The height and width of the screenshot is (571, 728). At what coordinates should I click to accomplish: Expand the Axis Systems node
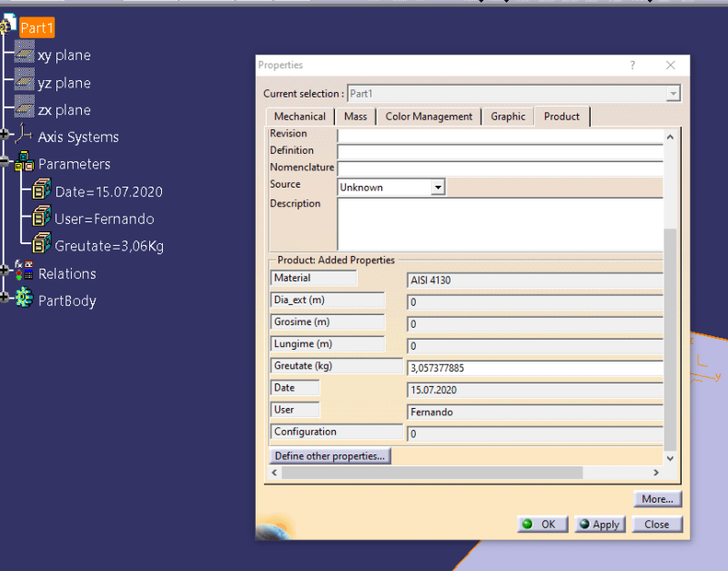point(5,135)
